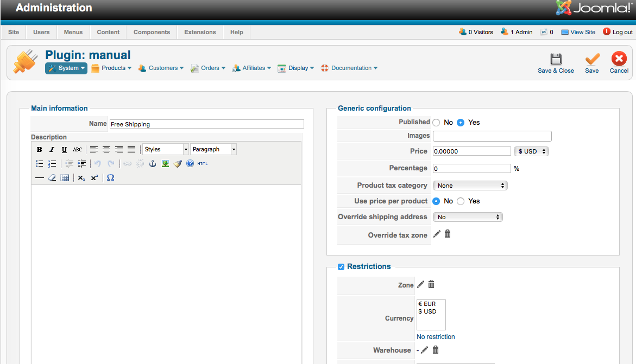Insert unordered bullet list
This screenshot has height=364, width=636.
coord(39,164)
